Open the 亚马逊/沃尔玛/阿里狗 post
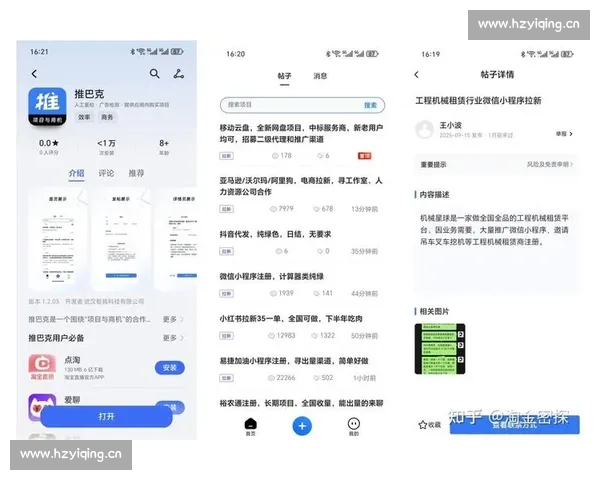 pos(300,186)
